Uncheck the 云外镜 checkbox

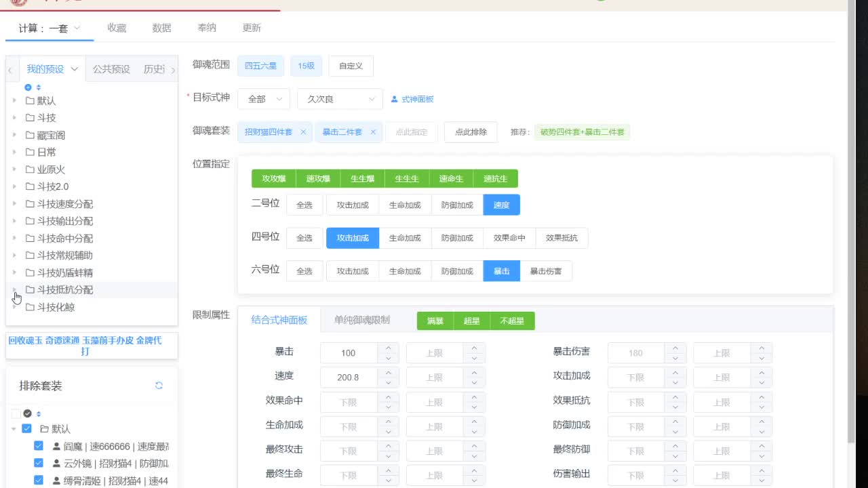point(39,464)
